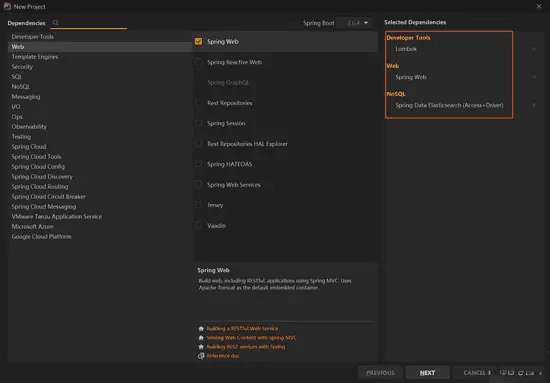The width and height of the screenshot is (550, 383).
Task: Open the Reference doc link
Action: tap(223, 356)
